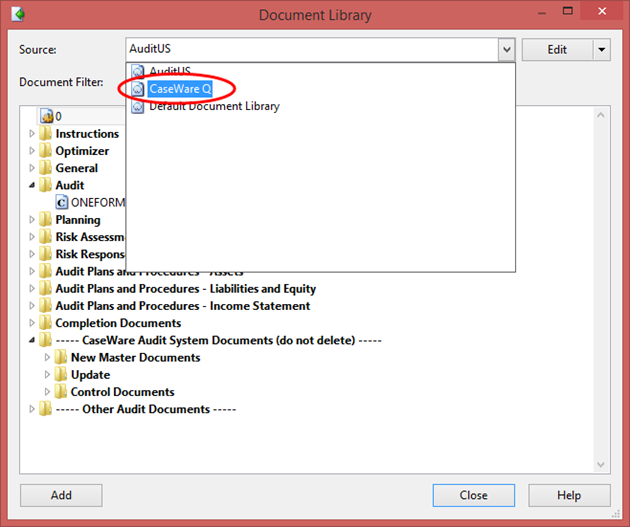The image size is (630, 527).
Task: Choose Default Document Library in dropdown
Action: 214,106
